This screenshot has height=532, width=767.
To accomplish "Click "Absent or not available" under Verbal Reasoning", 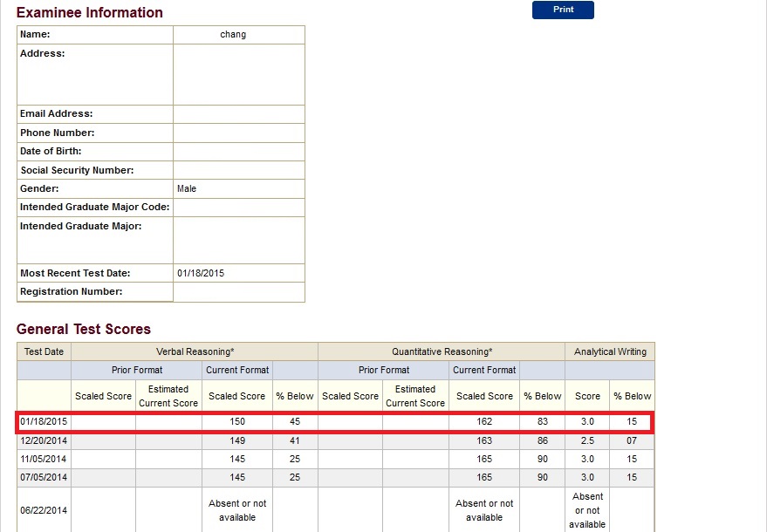I will coord(237,510).
